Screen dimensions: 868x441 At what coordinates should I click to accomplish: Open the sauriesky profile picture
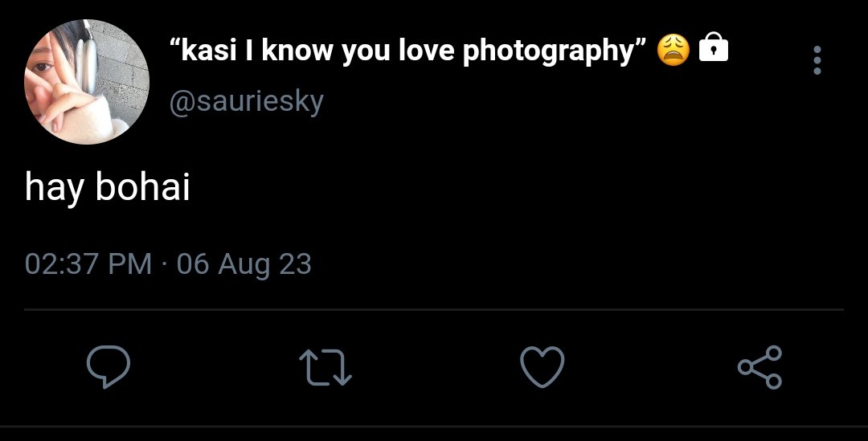click(x=87, y=81)
